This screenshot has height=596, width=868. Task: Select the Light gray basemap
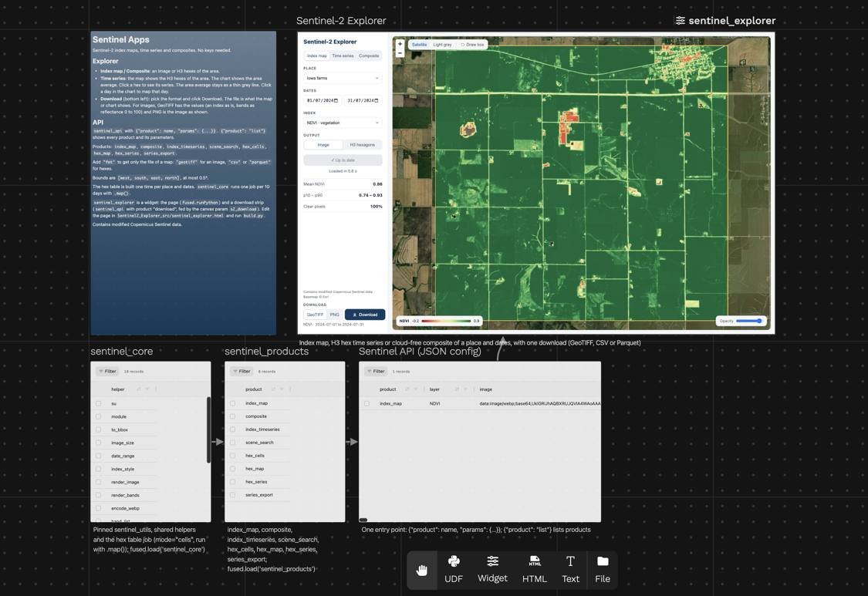point(442,45)
